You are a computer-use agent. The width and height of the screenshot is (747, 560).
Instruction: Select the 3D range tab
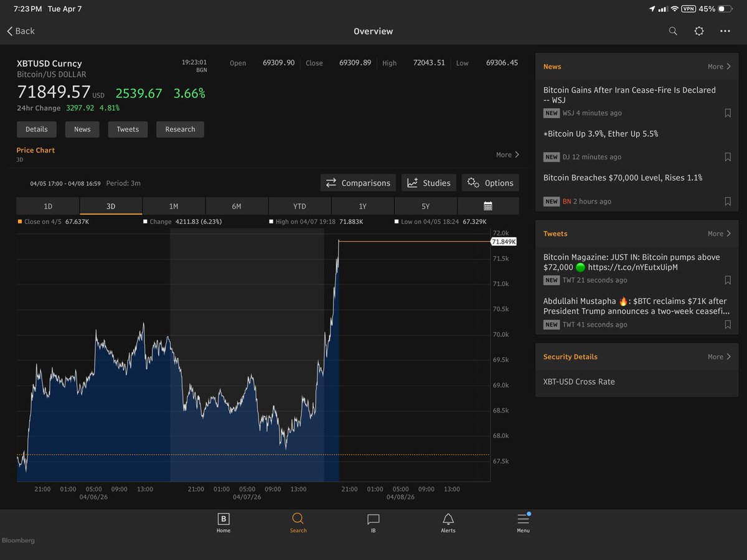(111, 206)
